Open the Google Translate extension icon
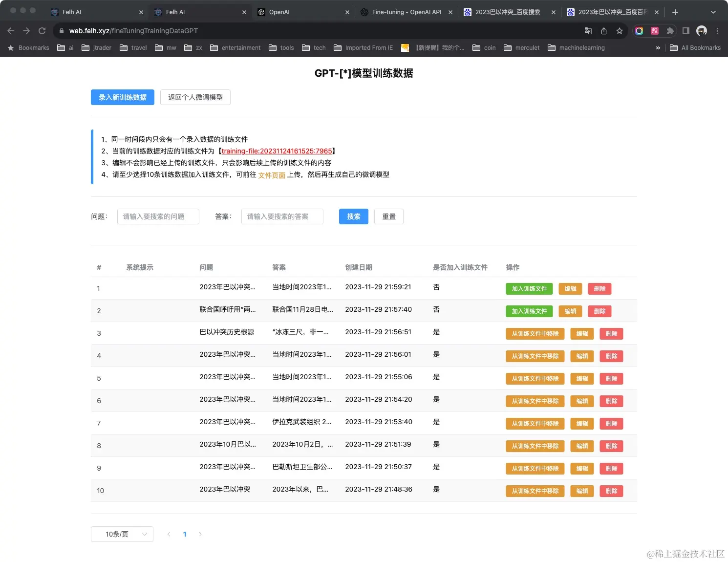 (588, 30)
